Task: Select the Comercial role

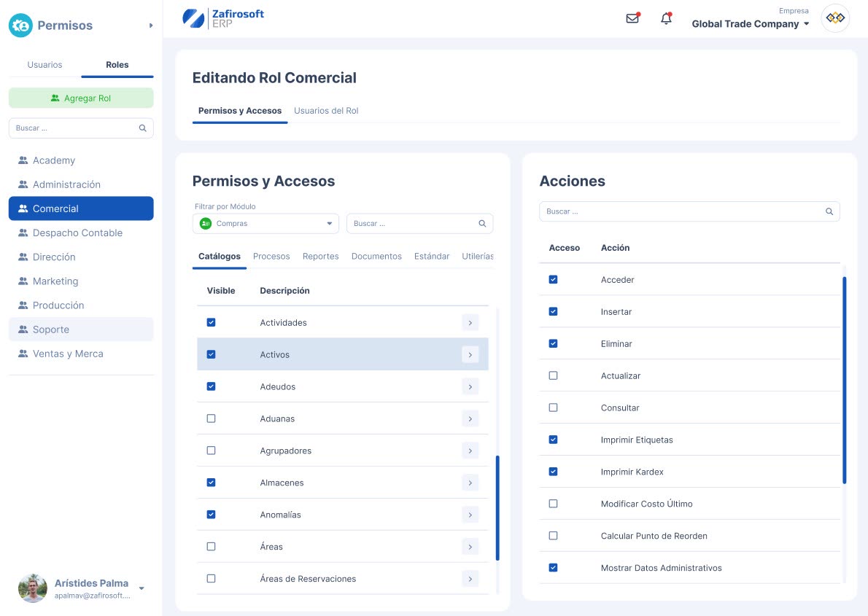Action: 81,208
